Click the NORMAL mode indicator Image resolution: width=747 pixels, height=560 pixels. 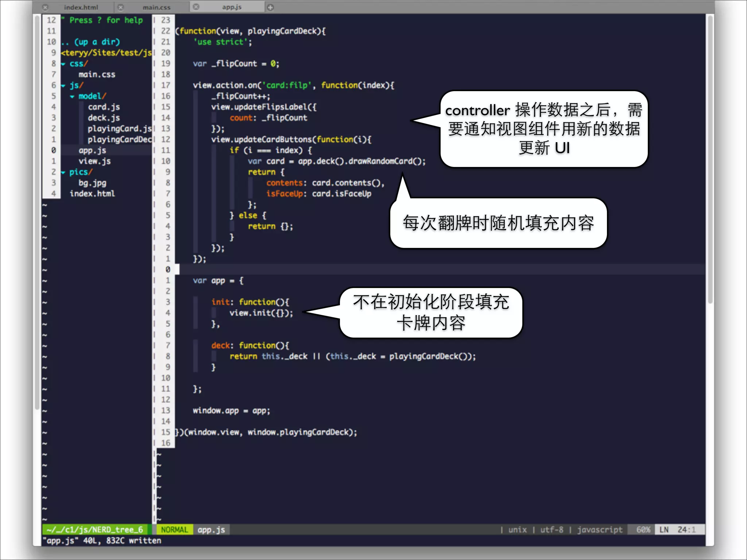[174, 530]
